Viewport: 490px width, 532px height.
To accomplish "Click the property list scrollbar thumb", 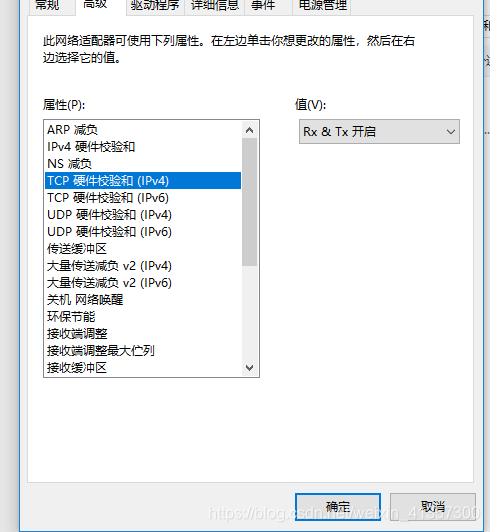I will [x=249, y=202].
